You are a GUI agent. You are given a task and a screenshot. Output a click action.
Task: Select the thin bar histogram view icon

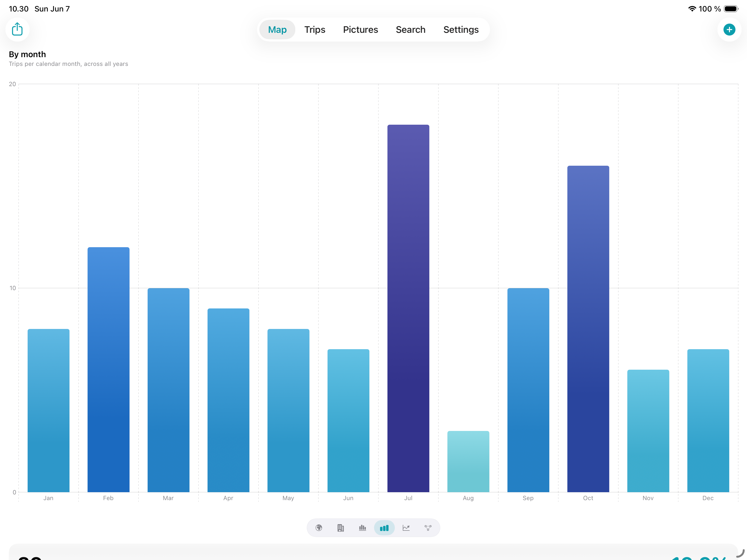362,527
